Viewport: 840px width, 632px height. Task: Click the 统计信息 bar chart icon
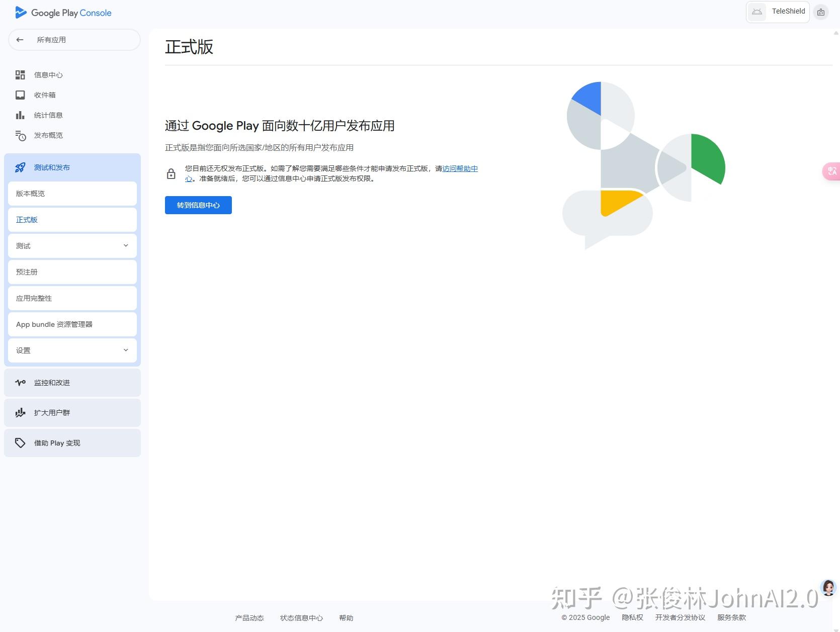pos(20,115)
